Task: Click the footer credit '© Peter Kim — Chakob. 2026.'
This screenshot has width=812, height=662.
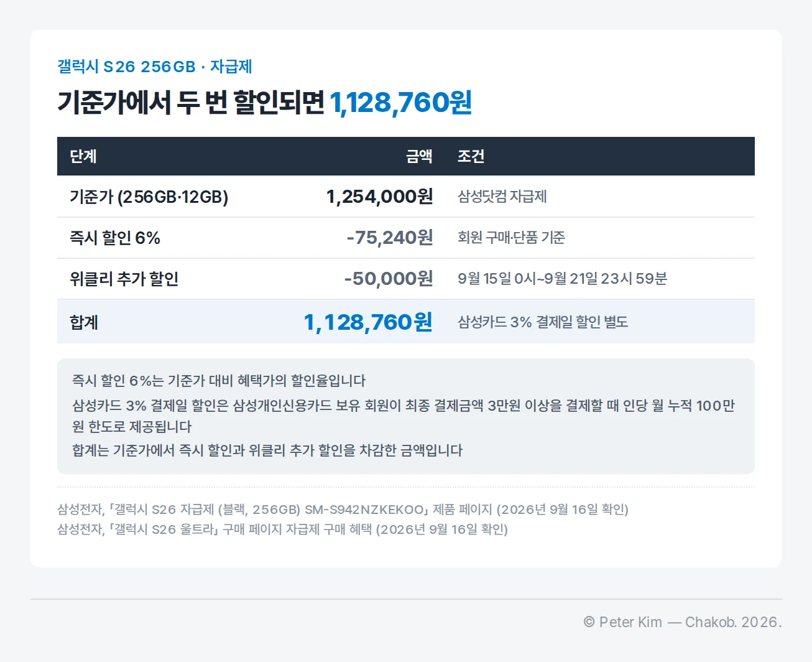Action: pyautogui.click(x=683, y=622)
